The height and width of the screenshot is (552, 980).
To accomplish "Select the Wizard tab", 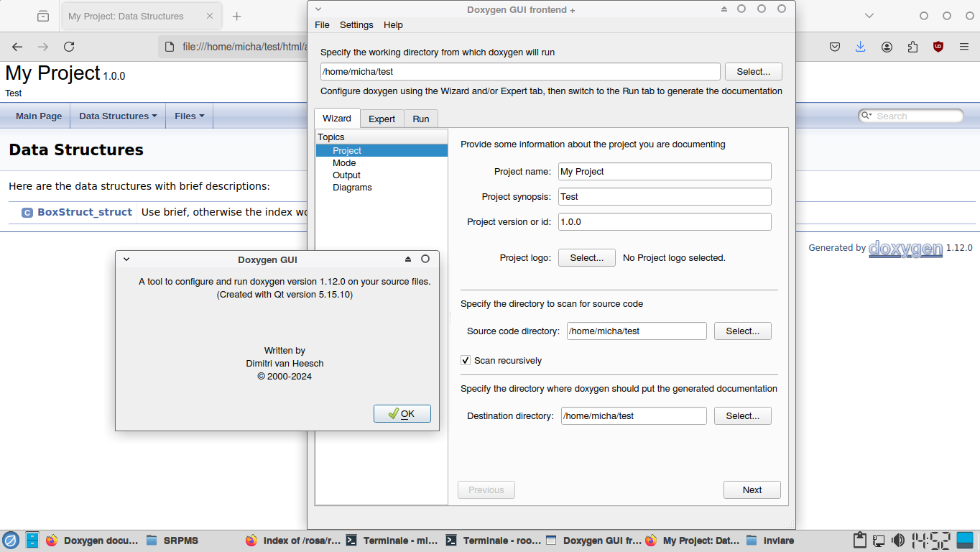I will (x=337, y=119).
